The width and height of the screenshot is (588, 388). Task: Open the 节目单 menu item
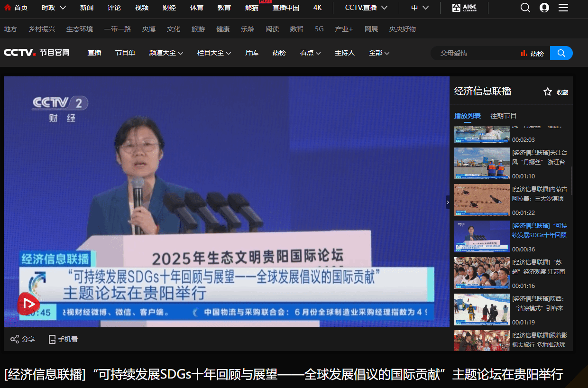125,53
